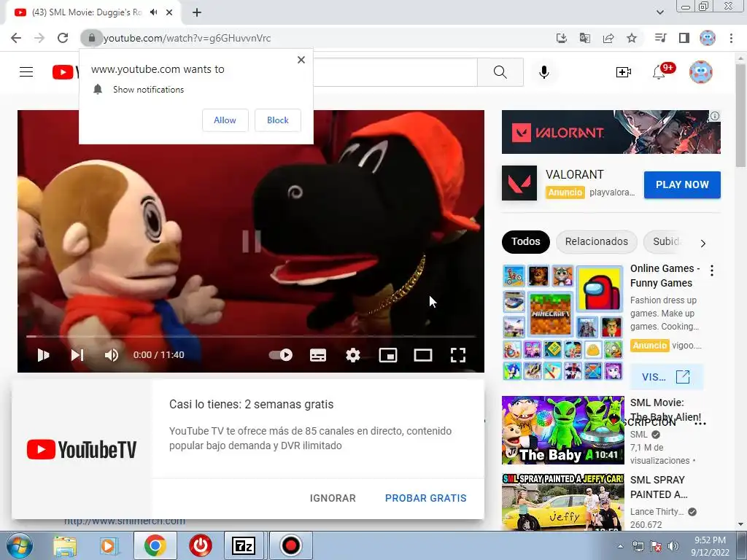Open Windows Explorer from taskbar
The width and height of the screenshot is (747, 560).
pos(65,545)
